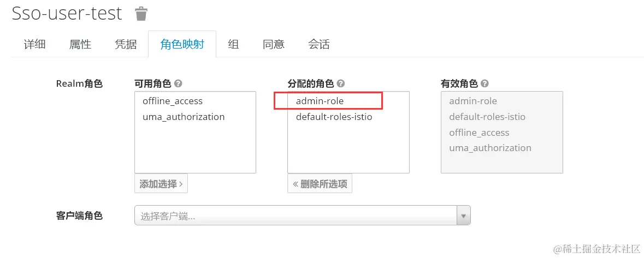
Task: Click the Realm角色 label
Action: click(x=79, y=83)
